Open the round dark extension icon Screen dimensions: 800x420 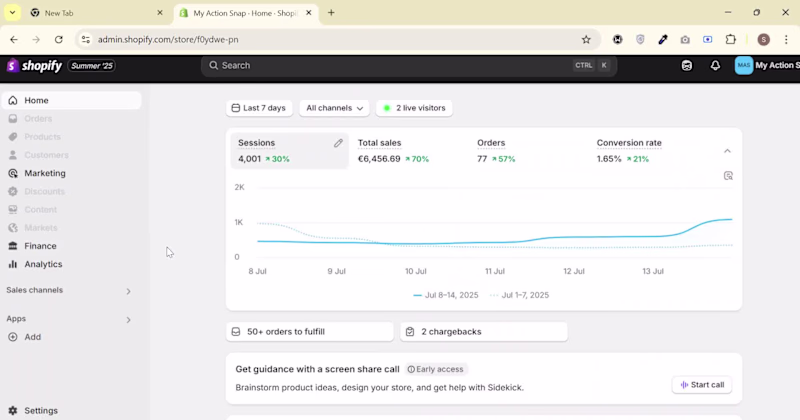point(618,39)
